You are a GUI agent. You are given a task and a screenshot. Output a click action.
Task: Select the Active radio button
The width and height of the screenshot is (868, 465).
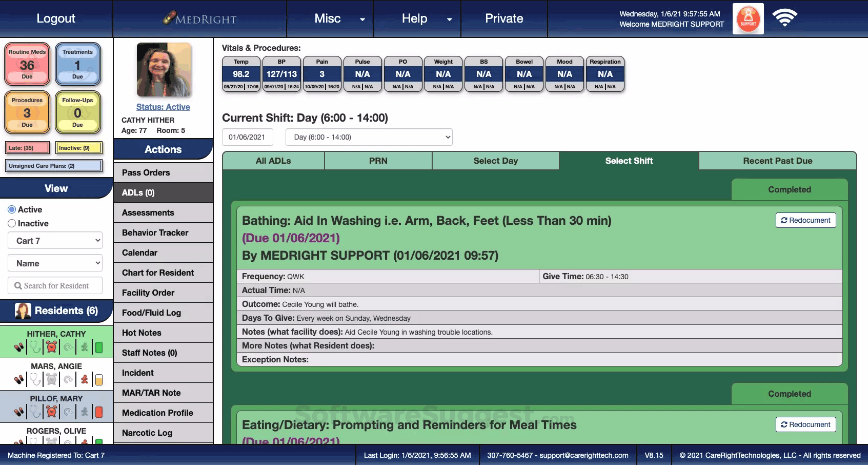click(12, 209)
